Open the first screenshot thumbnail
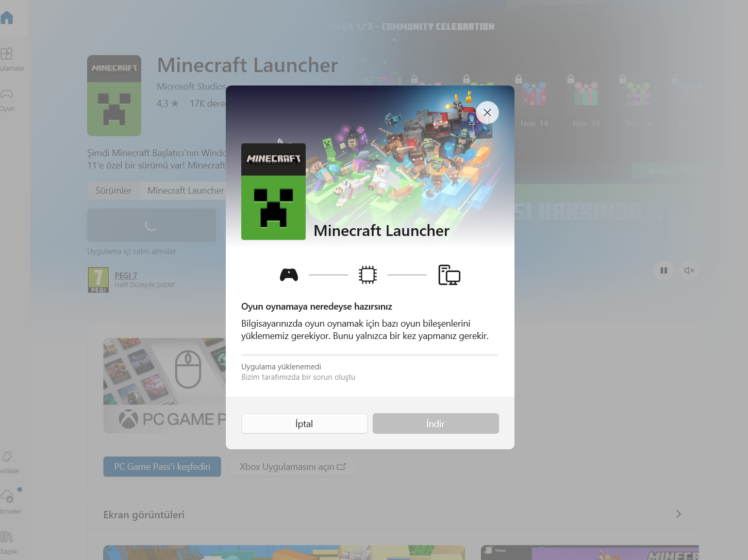This screenshot has height=560, width=748. 284,552
